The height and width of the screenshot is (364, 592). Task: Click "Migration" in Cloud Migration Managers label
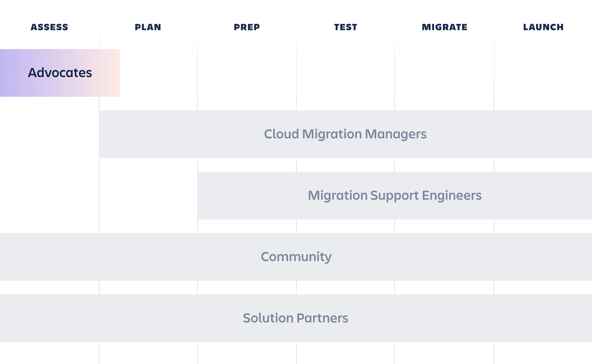[332, 134]
